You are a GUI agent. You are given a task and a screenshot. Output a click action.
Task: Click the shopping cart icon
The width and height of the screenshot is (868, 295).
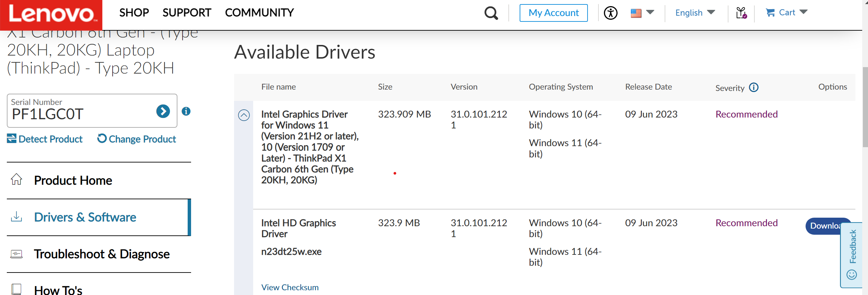(x=770, y=13)
